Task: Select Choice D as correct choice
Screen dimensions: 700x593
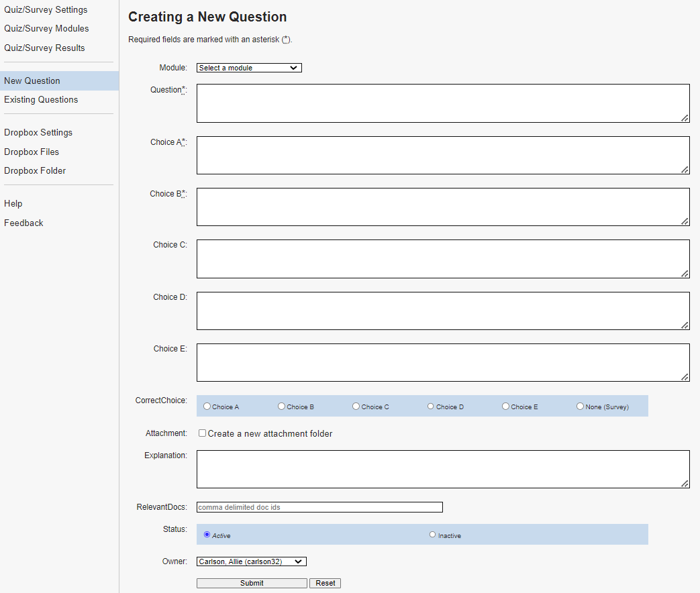Action: [430, 406]
